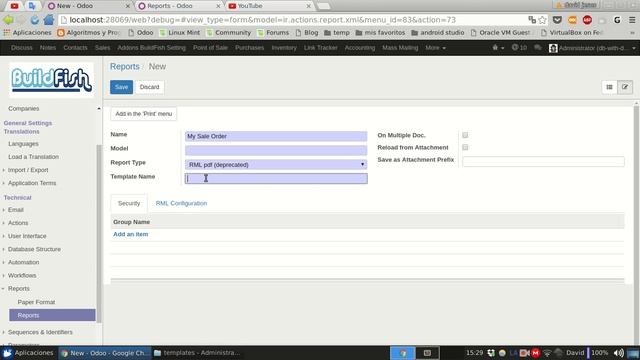Screen dimensions: 640x360
Task: Click the Save as Attachment Prefix field
Action: click(543, 161)
